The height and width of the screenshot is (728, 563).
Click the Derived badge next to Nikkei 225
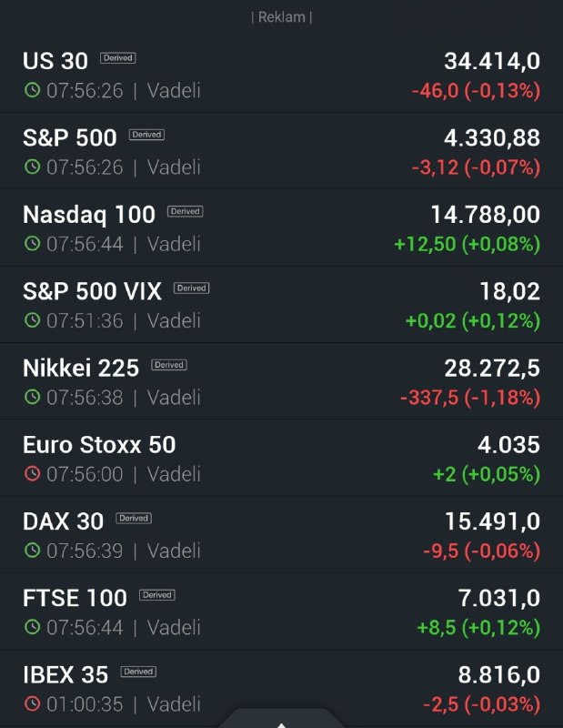[x=169, y=365]
